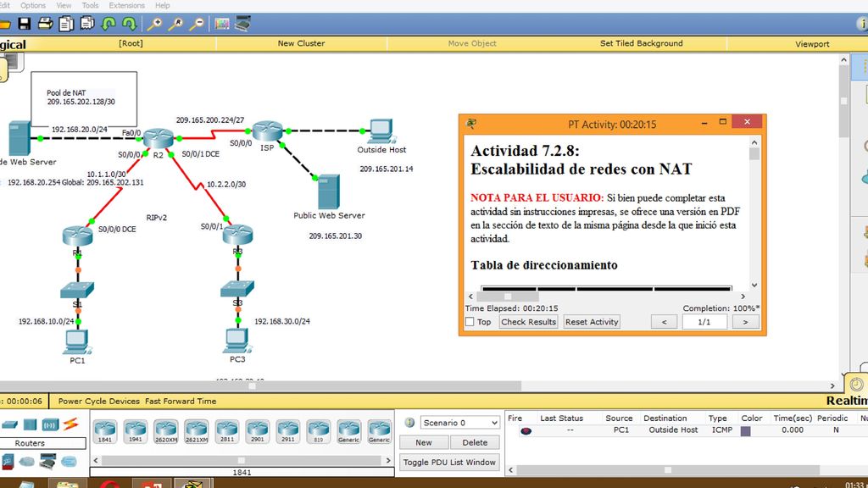Select the End Devices category
Screen dimensions: 868x488
8,461
